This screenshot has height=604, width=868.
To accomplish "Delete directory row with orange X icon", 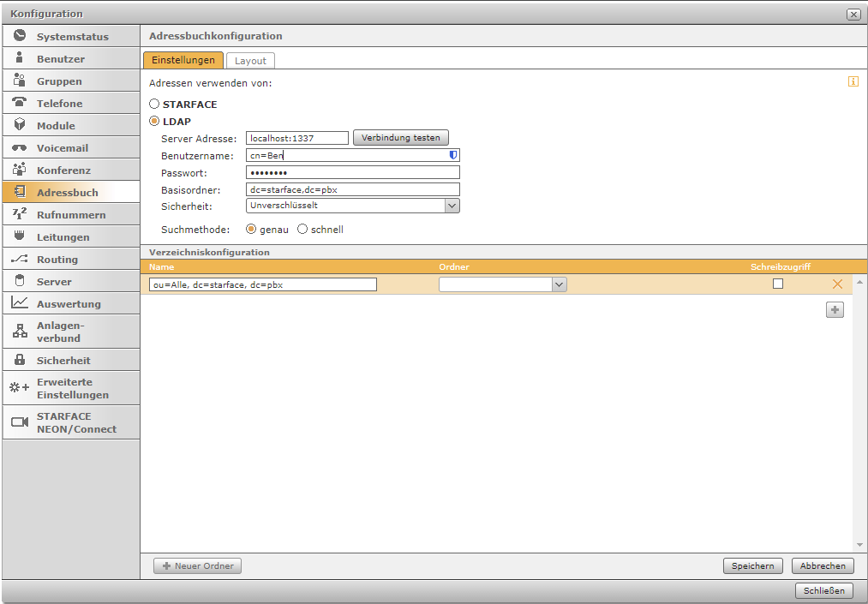I will click(x=837, y=284).
